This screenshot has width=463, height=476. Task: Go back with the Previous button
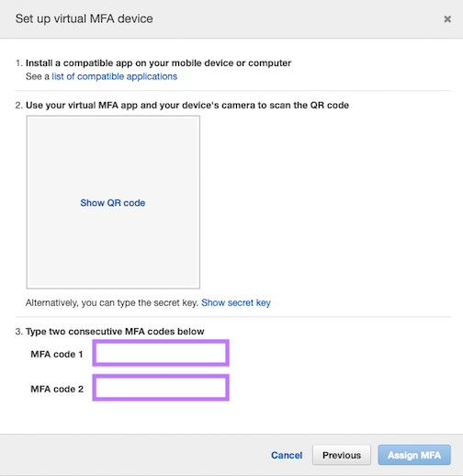coord(342,455)
